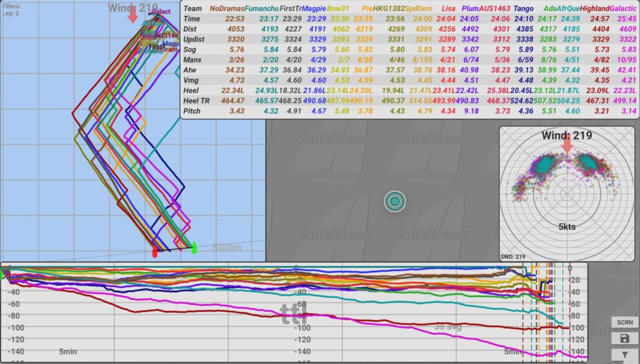This screenshot has height=364, width=640.
Task: Click the SpdDem team column header
Action: pos(418,9)
